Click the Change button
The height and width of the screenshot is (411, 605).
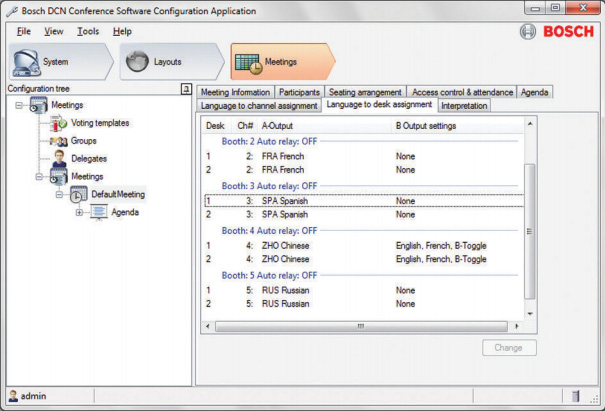tap(508, 348)
